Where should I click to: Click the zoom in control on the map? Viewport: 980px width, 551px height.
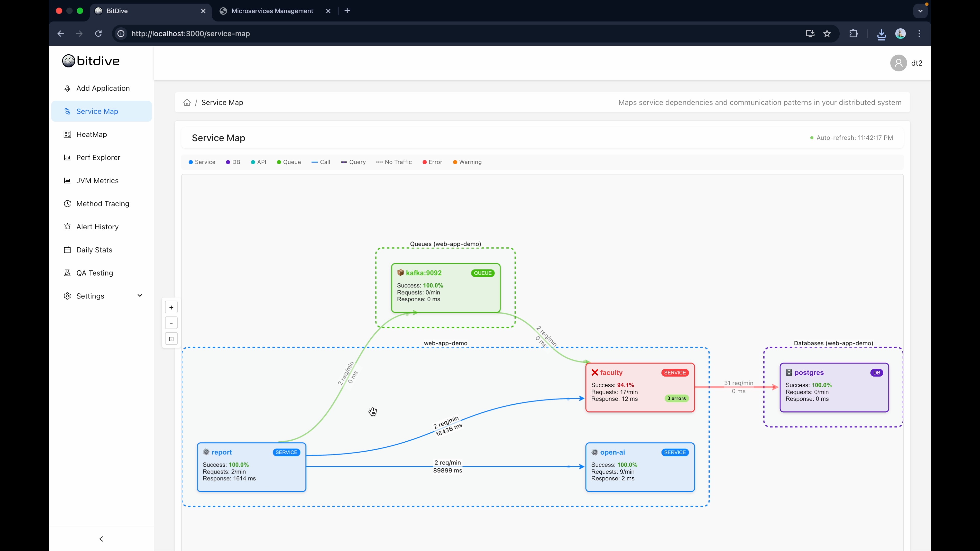171,307
